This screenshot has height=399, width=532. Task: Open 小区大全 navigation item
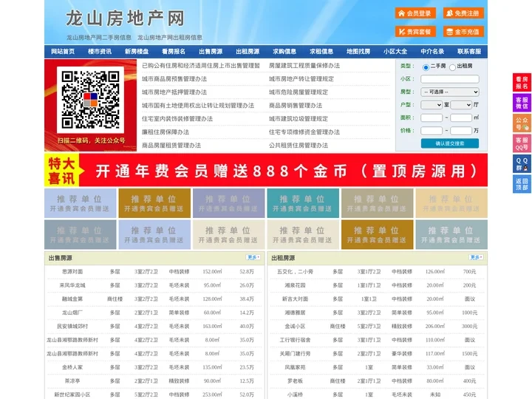click(x=395, y=52)
